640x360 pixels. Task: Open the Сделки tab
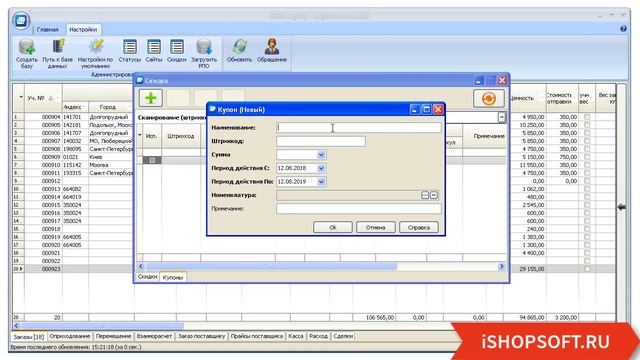click(343, 336)
